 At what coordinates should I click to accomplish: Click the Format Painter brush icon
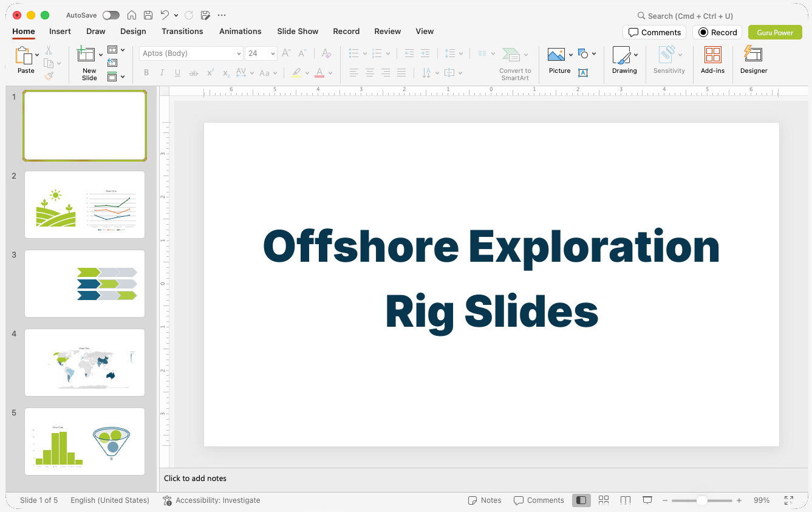(x=49, y=76)
